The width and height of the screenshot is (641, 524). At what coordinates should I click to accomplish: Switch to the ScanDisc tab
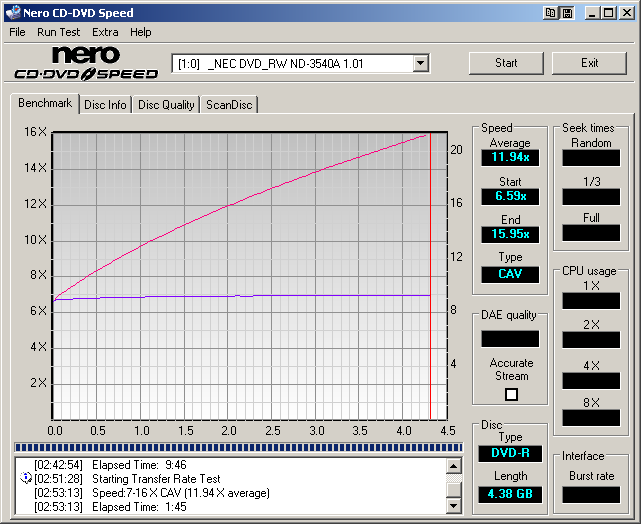(x=229, y=105)
